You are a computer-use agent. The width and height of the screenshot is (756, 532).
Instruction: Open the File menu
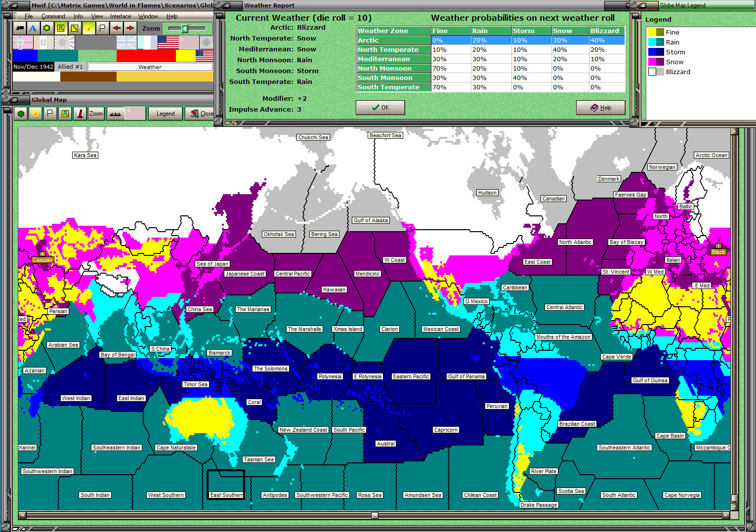tap(29, 16)
